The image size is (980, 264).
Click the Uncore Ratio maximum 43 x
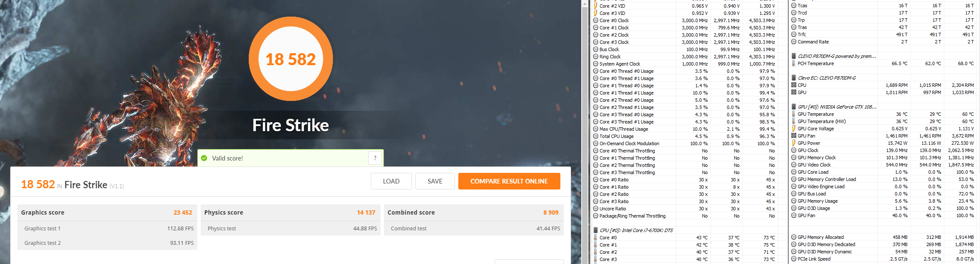click(770, 209)
